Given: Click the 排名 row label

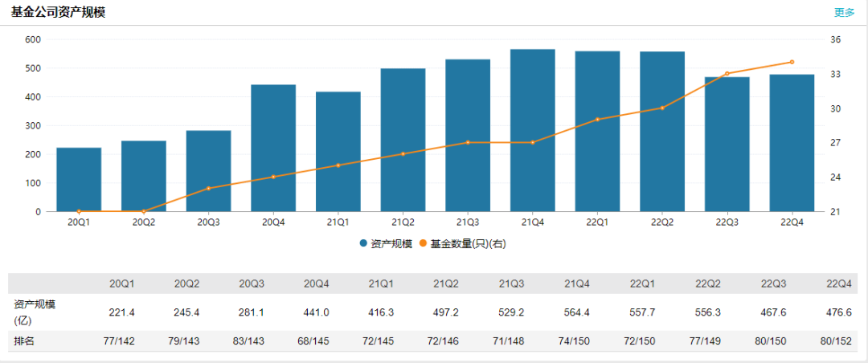Looking at the screenshot, I should click(x=23, y=341).
